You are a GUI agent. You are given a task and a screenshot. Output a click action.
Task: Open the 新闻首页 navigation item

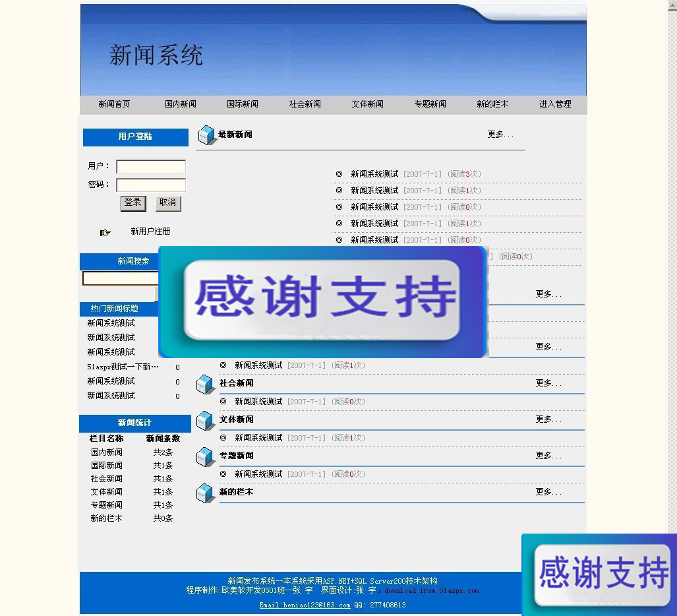point(114,104)
